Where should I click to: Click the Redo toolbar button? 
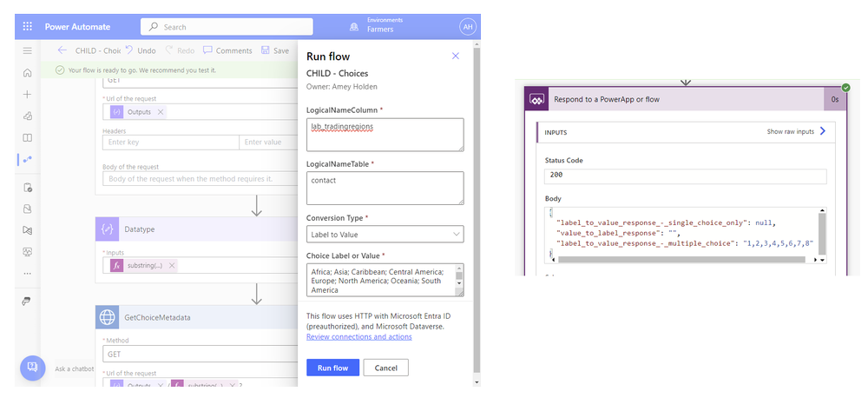tap(180, 50)
